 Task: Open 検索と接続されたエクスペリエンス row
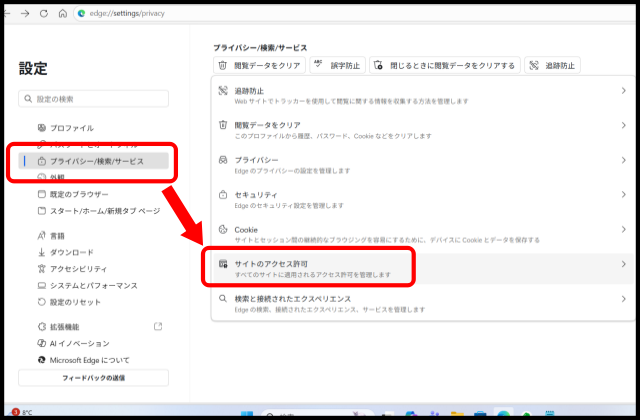pos(423,303)
